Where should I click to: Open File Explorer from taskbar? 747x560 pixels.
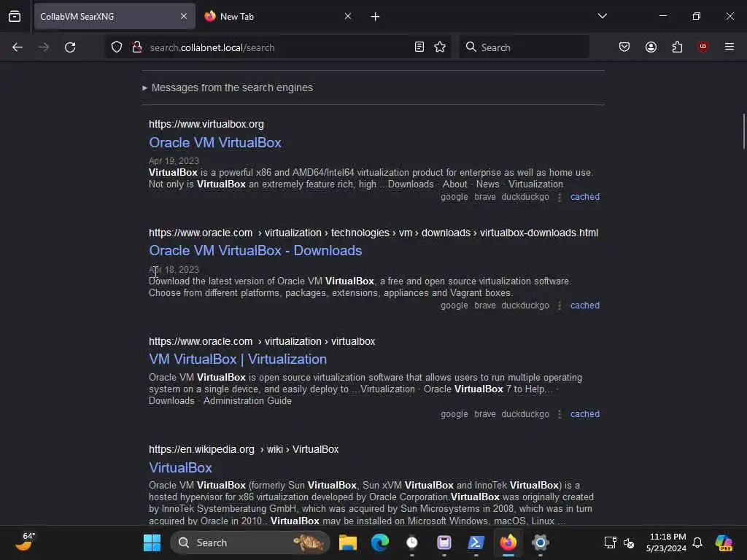point(348,542)
